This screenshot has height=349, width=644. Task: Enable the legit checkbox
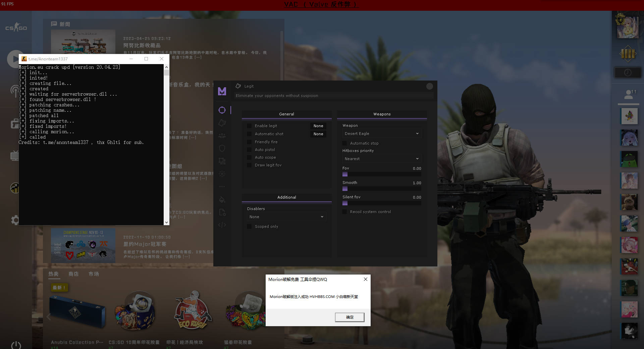coord(249,126)
